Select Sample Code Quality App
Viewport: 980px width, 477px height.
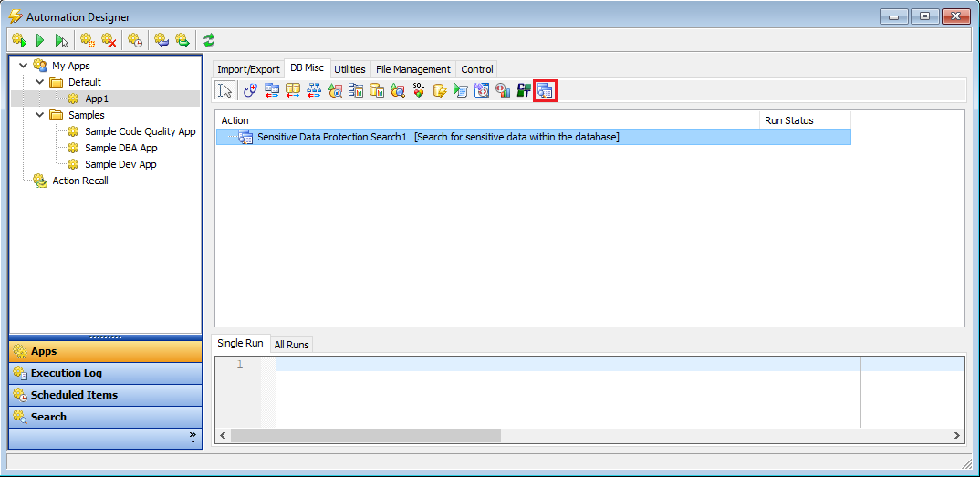pos(140,131)
